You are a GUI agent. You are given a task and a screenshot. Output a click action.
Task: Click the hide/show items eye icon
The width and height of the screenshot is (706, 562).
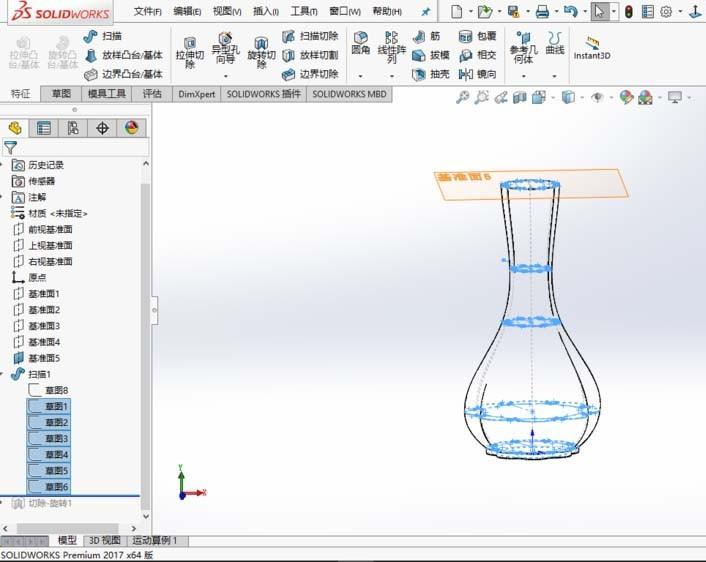pyautogui.click(x=597, y=97)
